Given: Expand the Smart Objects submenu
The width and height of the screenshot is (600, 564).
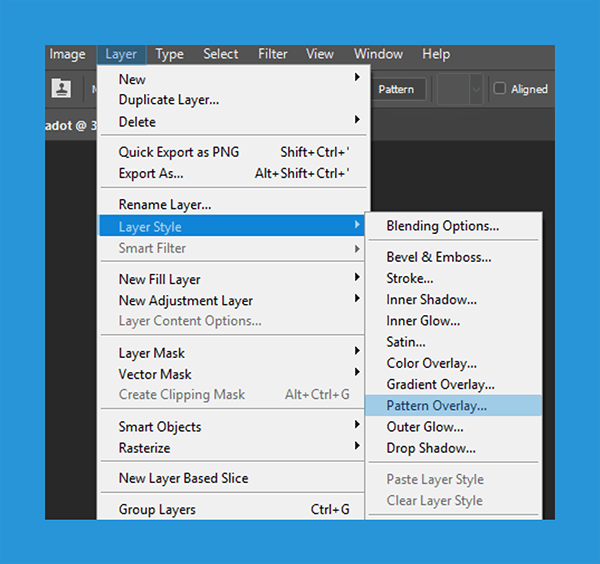Looking at the screenshot, I should (232, 426).
